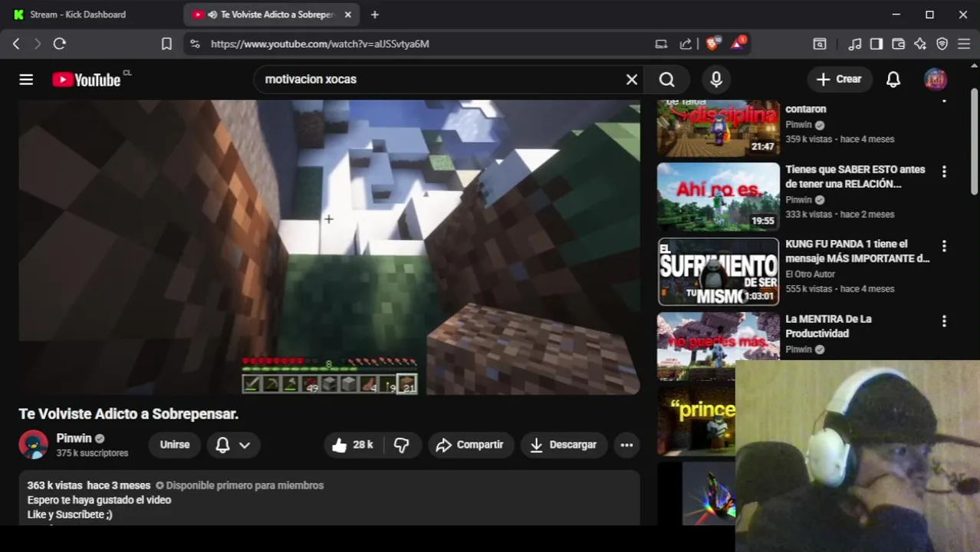Open El Otro Autor channel link
The image size is (980, 552).
click(x=810, y=274)
